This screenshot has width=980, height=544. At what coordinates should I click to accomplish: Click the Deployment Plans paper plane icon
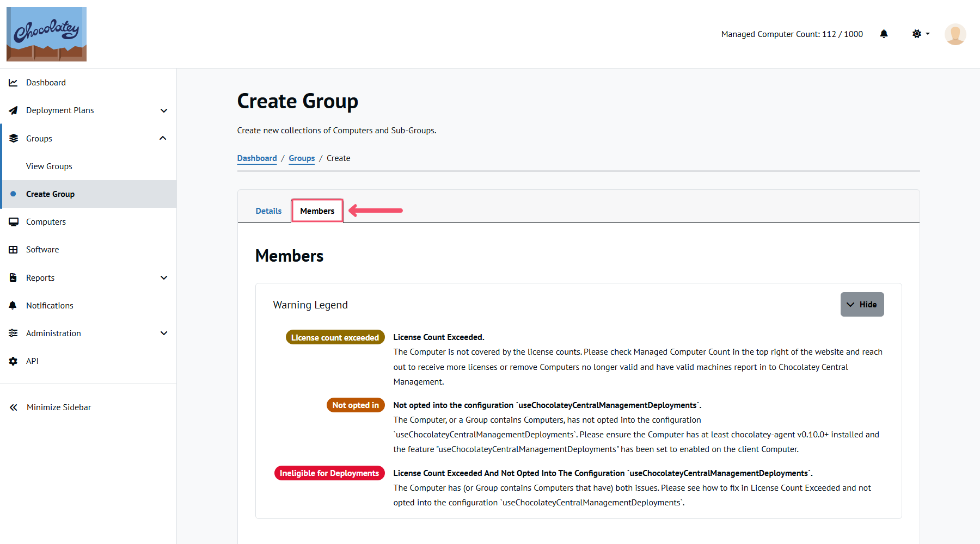pos(13,110)
